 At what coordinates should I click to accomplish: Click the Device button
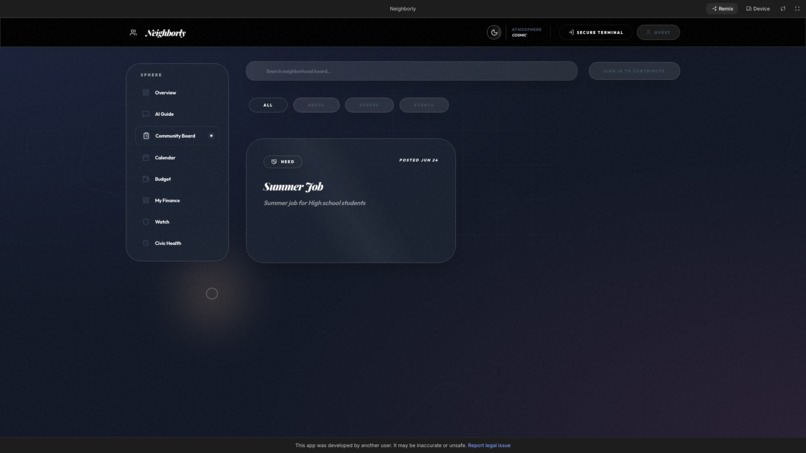click(x=758, y=9)
